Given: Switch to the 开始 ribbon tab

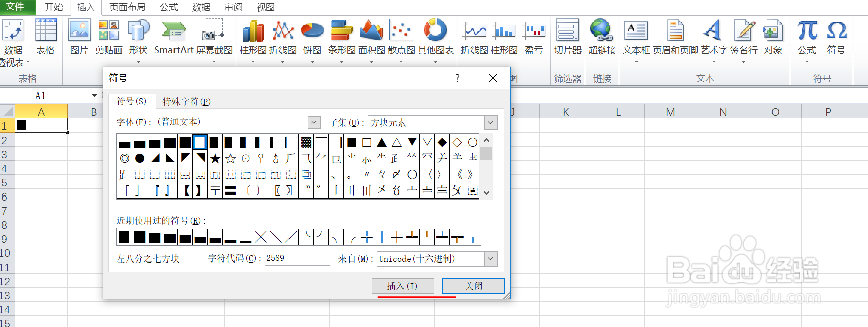Looking at the screenshot, I should (x=54, y=7).
